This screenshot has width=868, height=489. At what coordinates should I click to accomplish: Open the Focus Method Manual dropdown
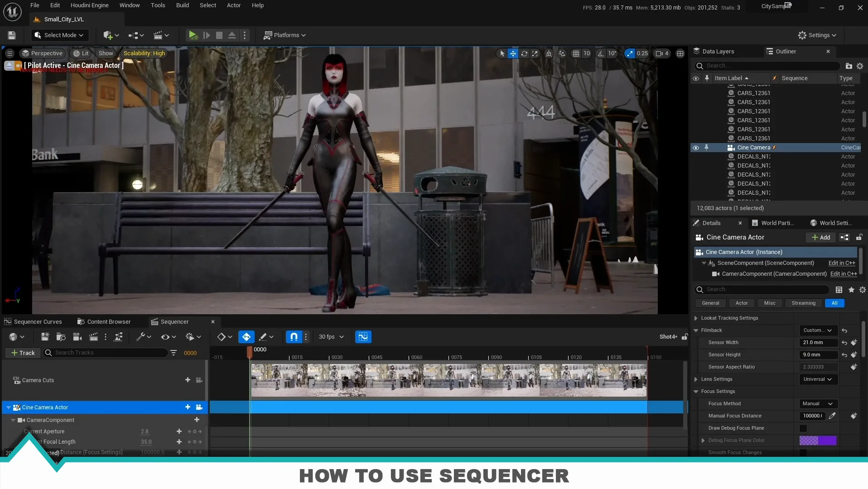[817, 403]
